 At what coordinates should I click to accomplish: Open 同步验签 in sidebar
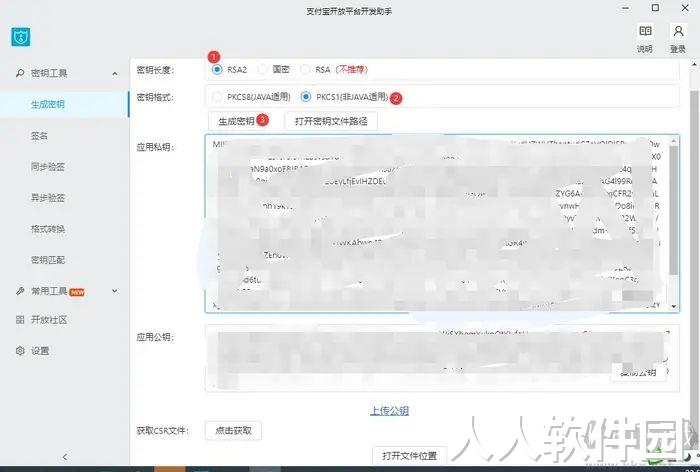coord(48,167)
